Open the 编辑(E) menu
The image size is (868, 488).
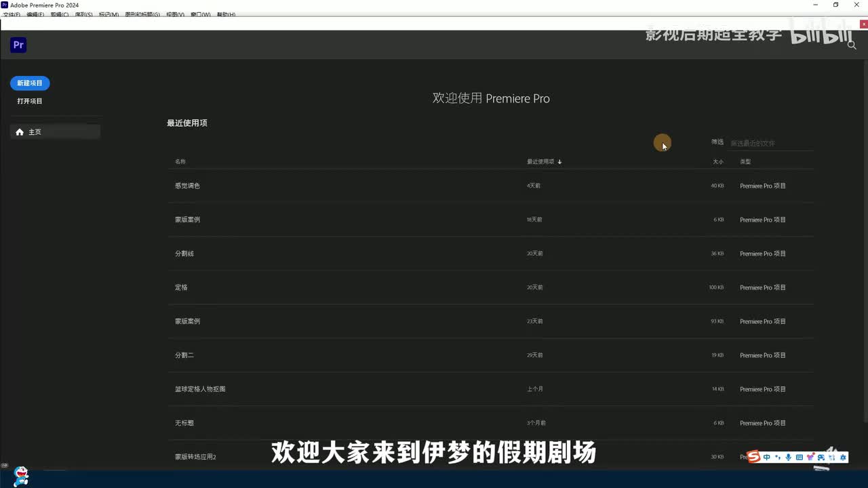[x=35, y=14]
